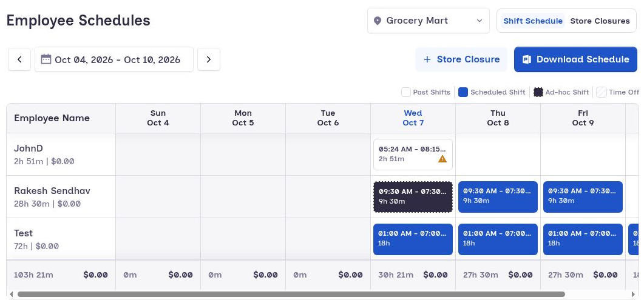
Task: Open the Oct 04 - Oct 10 date picker
Action: 114,59
